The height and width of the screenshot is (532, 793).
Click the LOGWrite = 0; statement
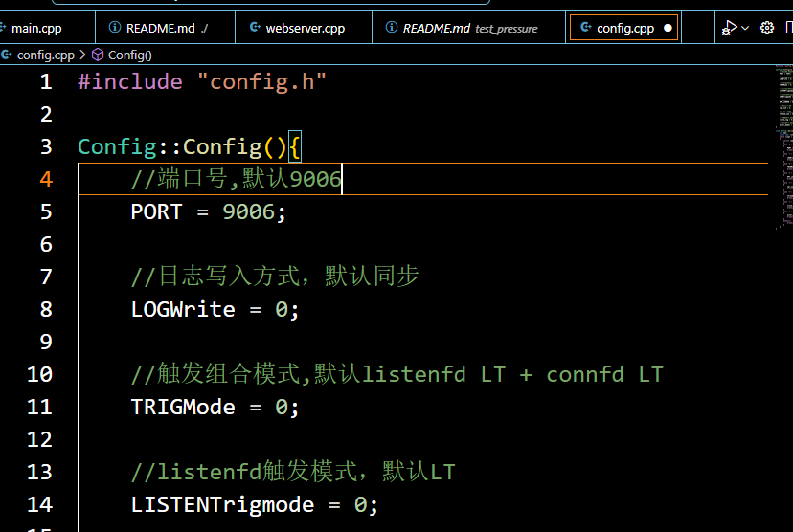point(215,309)
